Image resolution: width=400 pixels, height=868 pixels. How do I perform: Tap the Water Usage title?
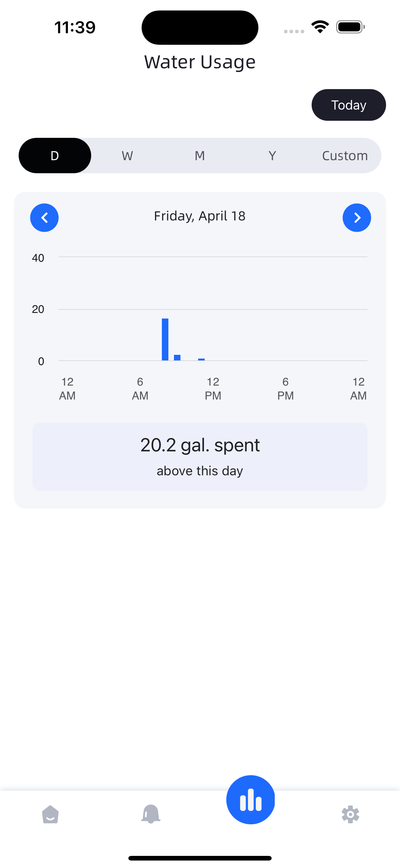point(200,62)
